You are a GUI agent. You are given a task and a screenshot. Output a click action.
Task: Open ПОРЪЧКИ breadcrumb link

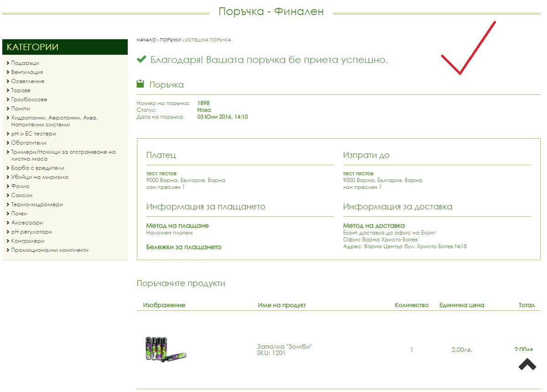[x=170, y=40]
